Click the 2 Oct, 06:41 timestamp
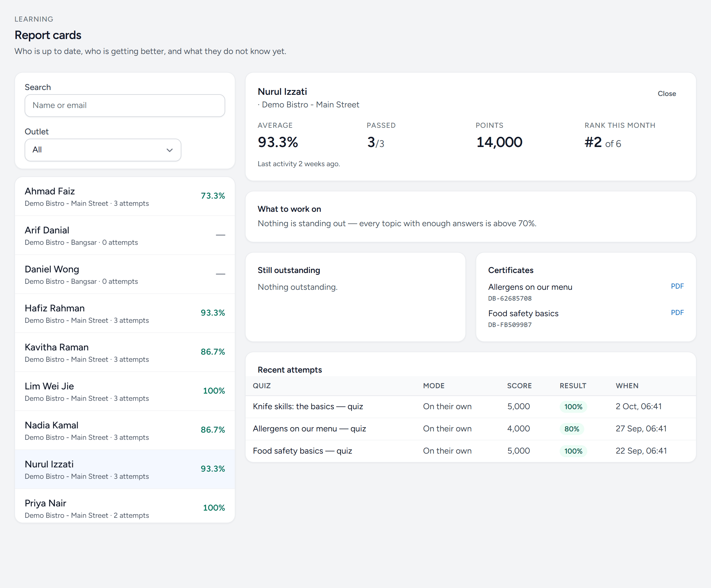This screenshot has width=711, height=588. coord(638,407)
